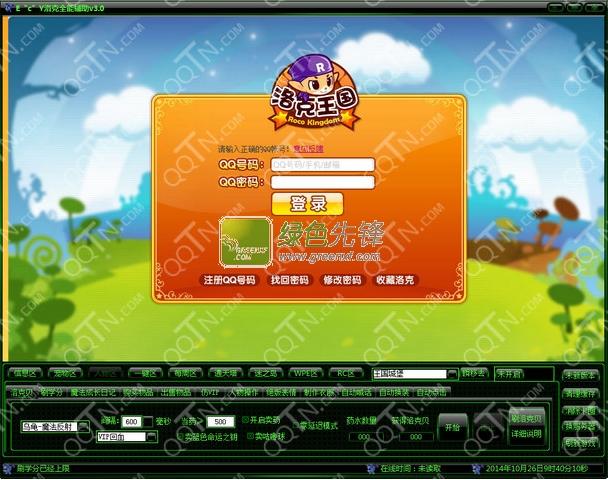Viewport: 608px width, 480px height.
Task: Click the teleport button right of location dropdown
Action: [x=475, y=373]
